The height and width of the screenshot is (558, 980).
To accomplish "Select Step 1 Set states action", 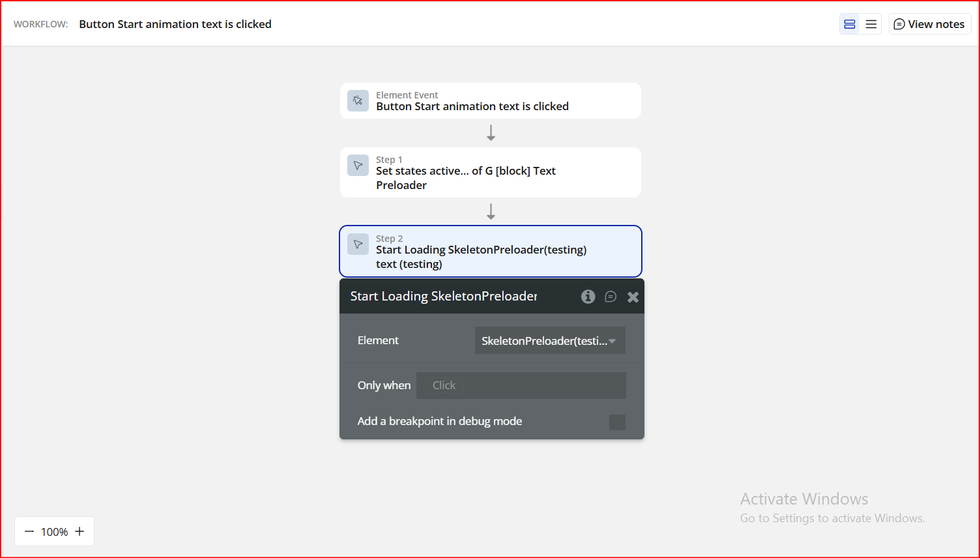I will point(490,172).
